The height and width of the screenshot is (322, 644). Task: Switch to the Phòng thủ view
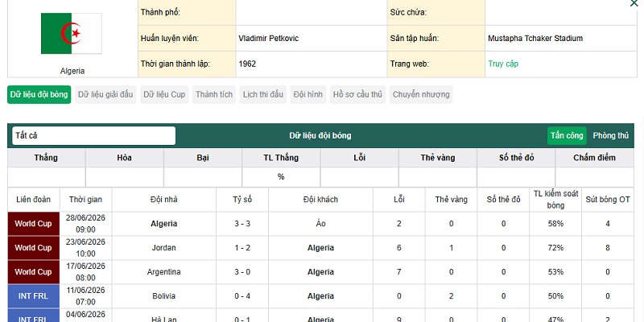click(x=611, y=135)
